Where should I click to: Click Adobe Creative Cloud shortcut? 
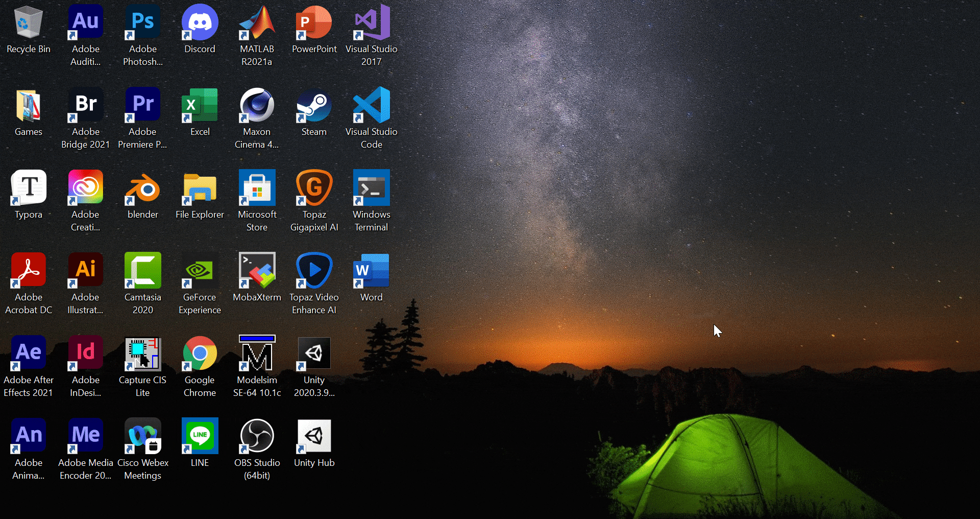[86, 188]
